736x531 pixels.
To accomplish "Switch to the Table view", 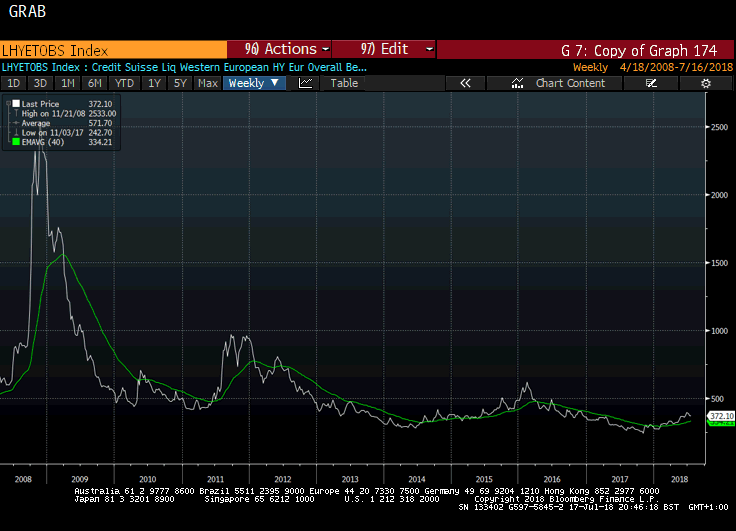I will [x=344, y=83].
